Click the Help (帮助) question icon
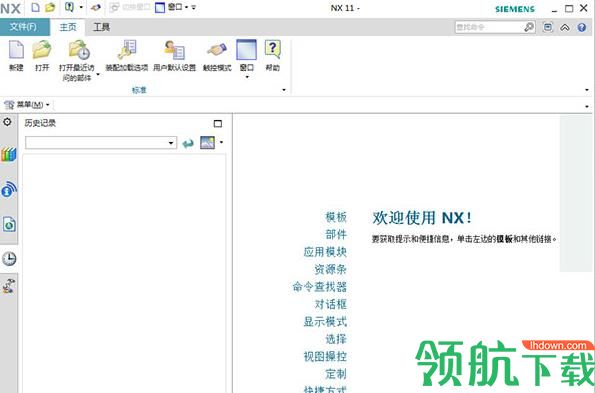 272,49
